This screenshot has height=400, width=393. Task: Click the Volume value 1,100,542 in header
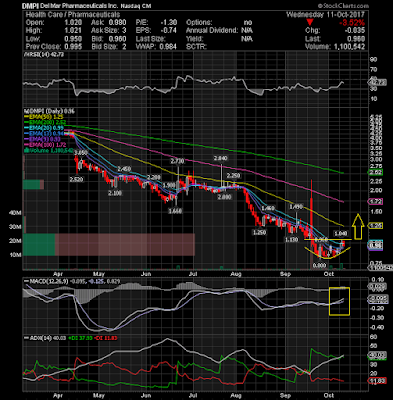click(349, 47)
